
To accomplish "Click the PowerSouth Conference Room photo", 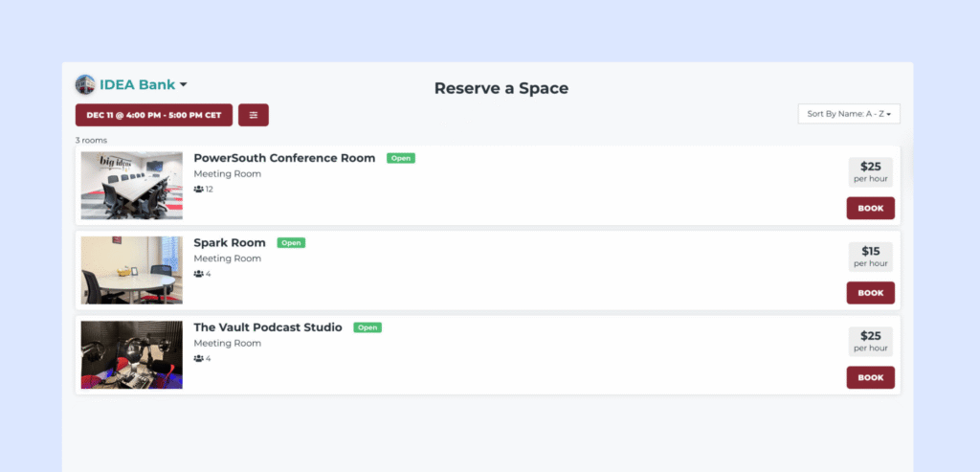I will (x=132, y=185).
